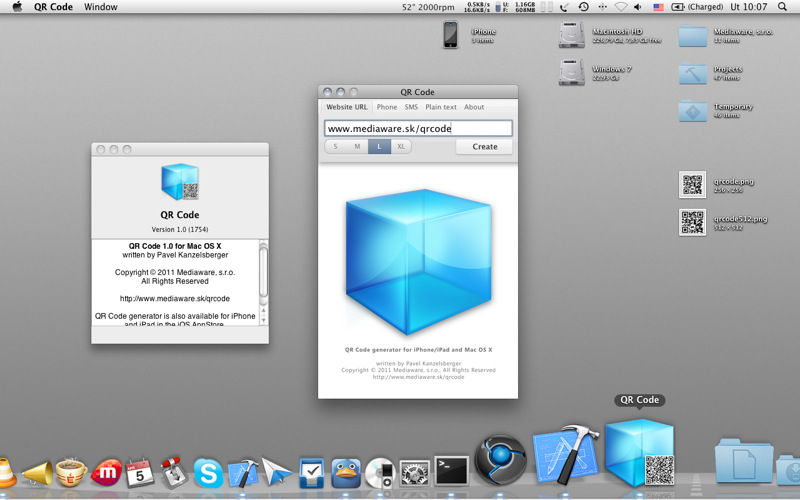The height and width of the screenshot is (500, 800).
Task: Open the Window menu
Action: pyautogui.click(x=101, y=7)
